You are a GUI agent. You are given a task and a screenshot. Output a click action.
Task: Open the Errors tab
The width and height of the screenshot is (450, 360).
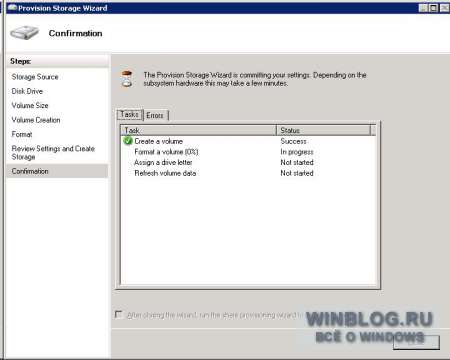pyautogui.click(x=155, y=115)
